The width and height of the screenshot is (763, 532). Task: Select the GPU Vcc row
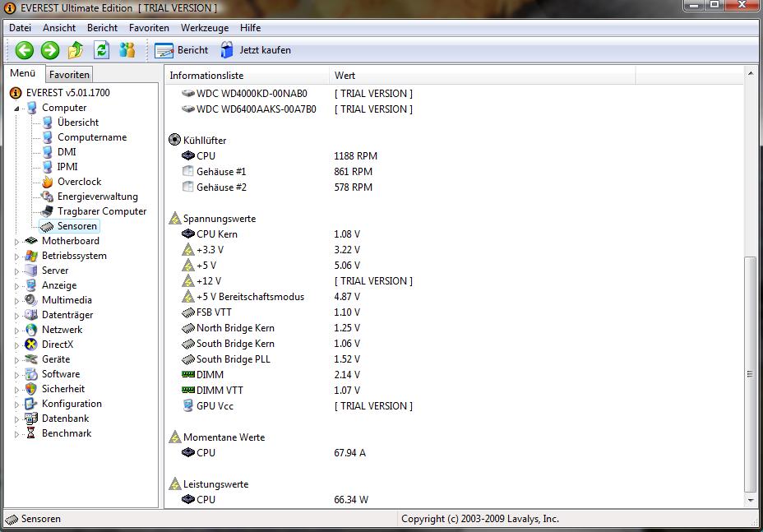pyautogui.click(x=454, y=406)
